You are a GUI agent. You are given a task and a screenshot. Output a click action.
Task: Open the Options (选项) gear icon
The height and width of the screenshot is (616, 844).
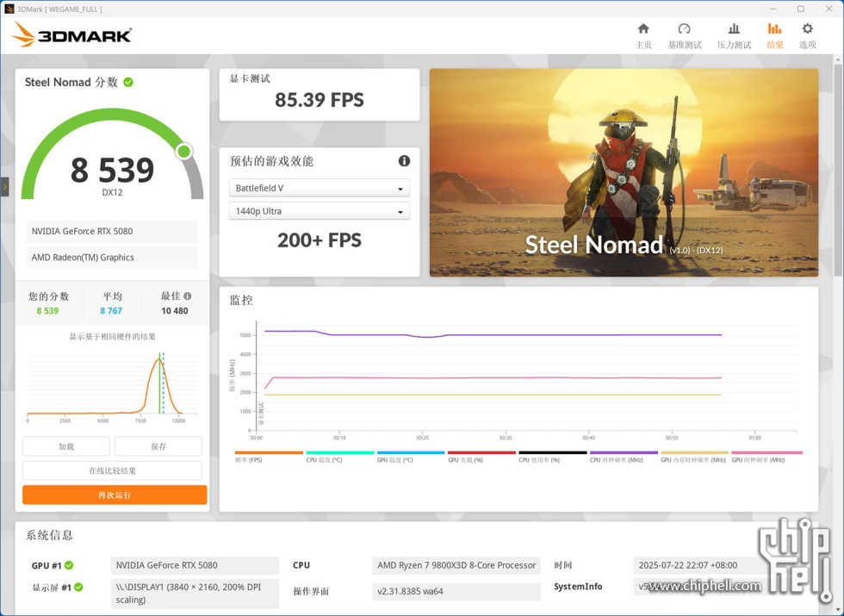[808, 29]
